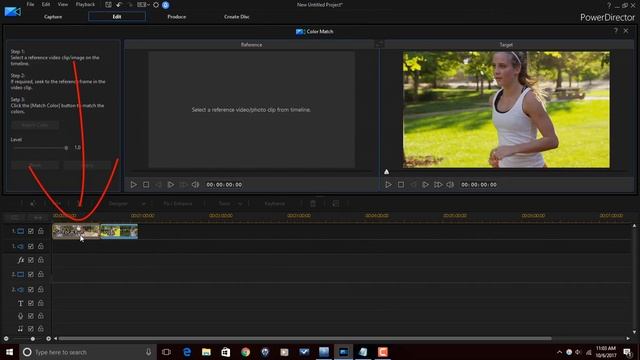Viewport: 640px width, 360px height.
Task: Toggle voice track enable checkbox
Action: pos(31,316)
